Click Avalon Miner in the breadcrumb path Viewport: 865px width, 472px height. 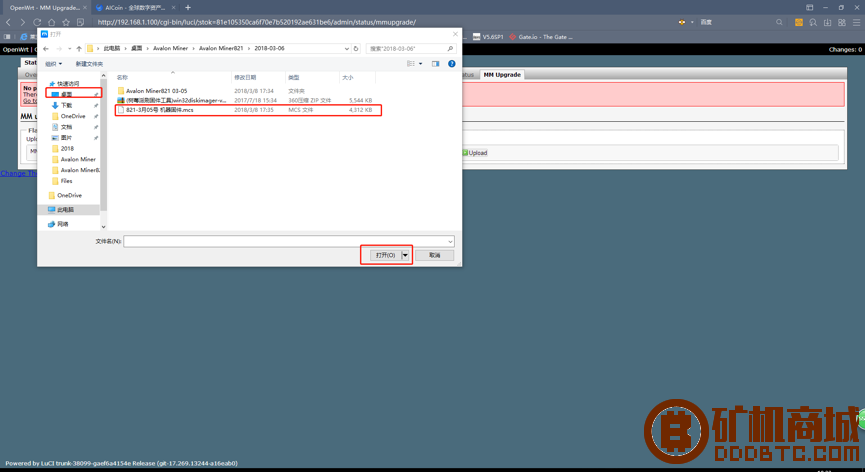pyautogui.click(x=170, y=49)
